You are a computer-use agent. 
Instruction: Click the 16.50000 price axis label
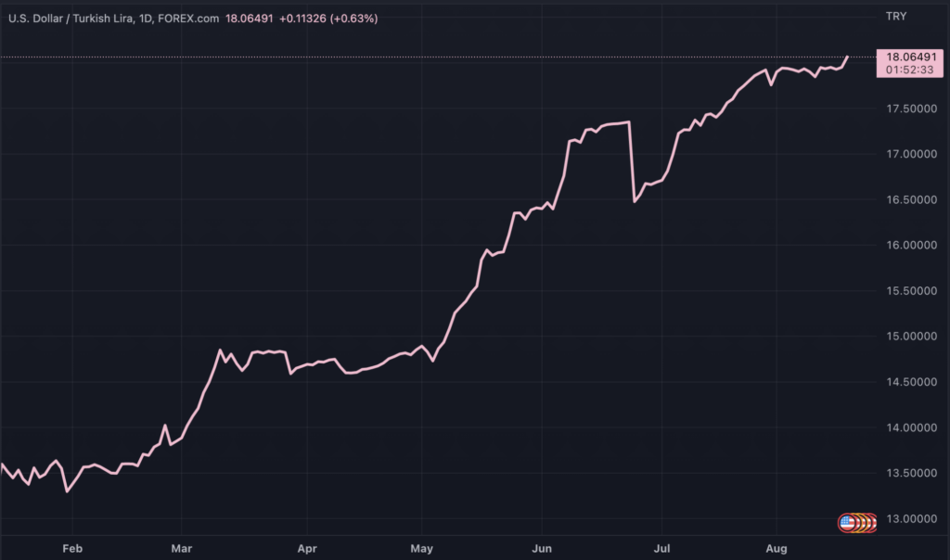[x=911, y=199]
